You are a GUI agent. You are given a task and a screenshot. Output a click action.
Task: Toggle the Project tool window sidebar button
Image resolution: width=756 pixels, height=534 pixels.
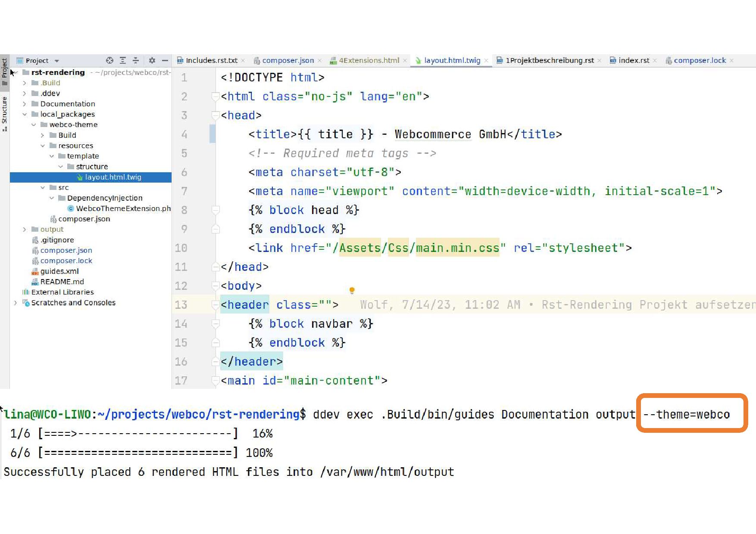pos(5,68)
